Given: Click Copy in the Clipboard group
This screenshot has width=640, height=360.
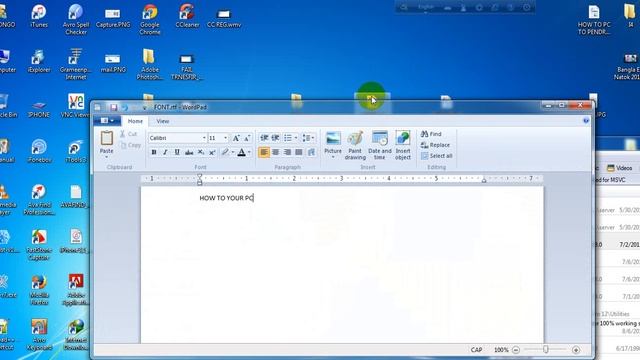Looking at the screenshot, I should pos(131,145).
